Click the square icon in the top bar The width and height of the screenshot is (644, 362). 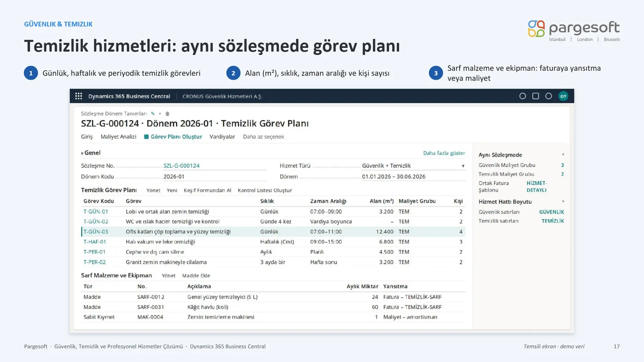[x=535, y=96]
